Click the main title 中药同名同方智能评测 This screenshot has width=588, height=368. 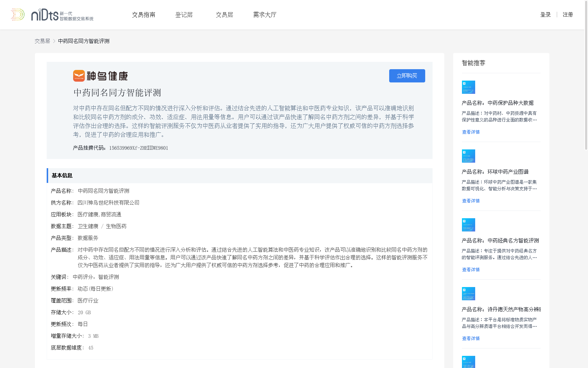[x=117, y=93]
